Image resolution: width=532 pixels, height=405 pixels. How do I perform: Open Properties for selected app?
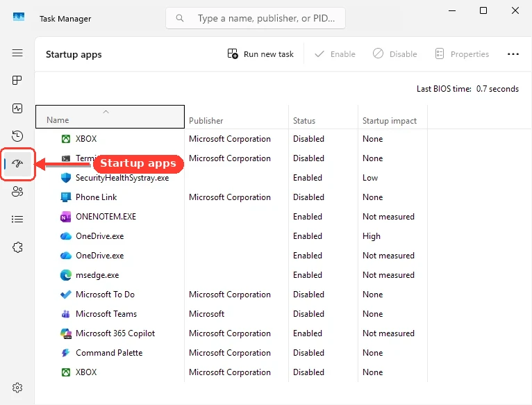(x=462, y=54)
